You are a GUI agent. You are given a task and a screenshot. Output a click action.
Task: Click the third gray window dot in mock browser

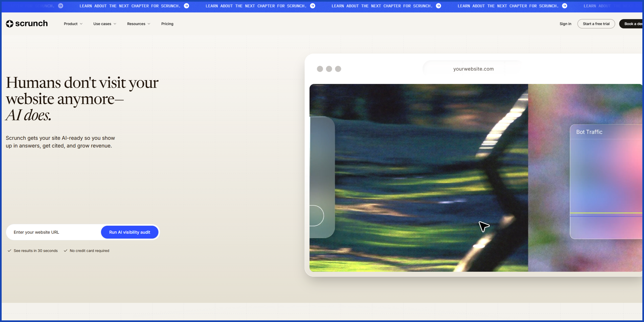click(x=338, y=69)
